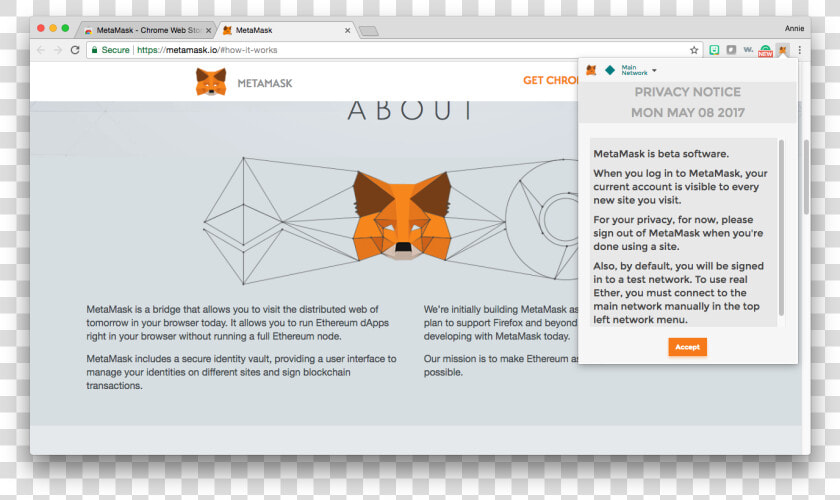Click the green smiley-face extension icon

pos(714,50)
